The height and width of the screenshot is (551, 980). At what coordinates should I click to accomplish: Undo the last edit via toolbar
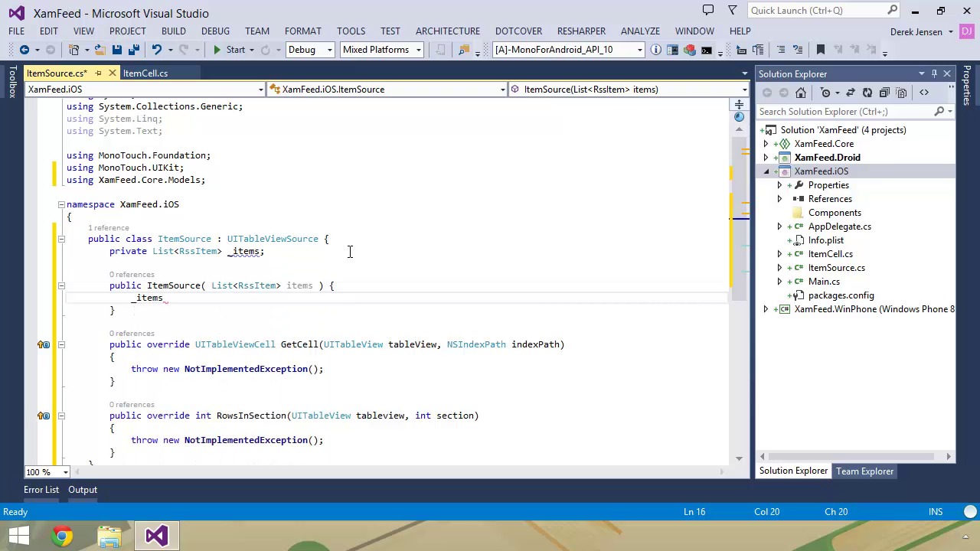click(156, 50)
